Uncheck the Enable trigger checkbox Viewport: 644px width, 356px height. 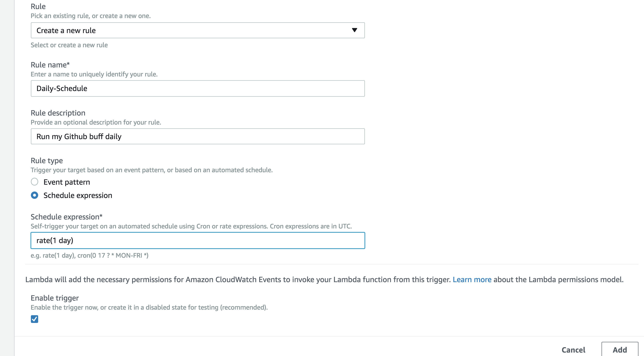pyautogui.click(x=35, y=319)
